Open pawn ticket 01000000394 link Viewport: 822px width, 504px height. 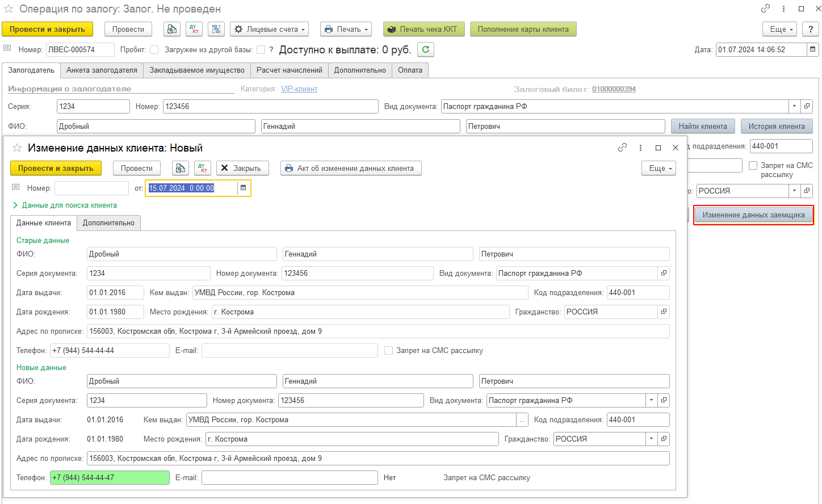point(614,89)
